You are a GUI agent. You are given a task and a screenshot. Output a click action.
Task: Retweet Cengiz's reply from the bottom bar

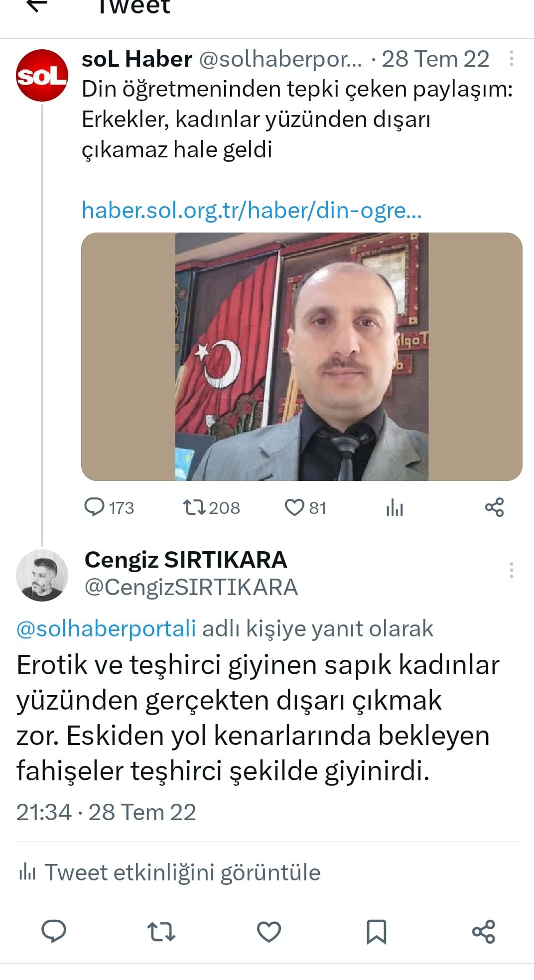coord(161,931)
